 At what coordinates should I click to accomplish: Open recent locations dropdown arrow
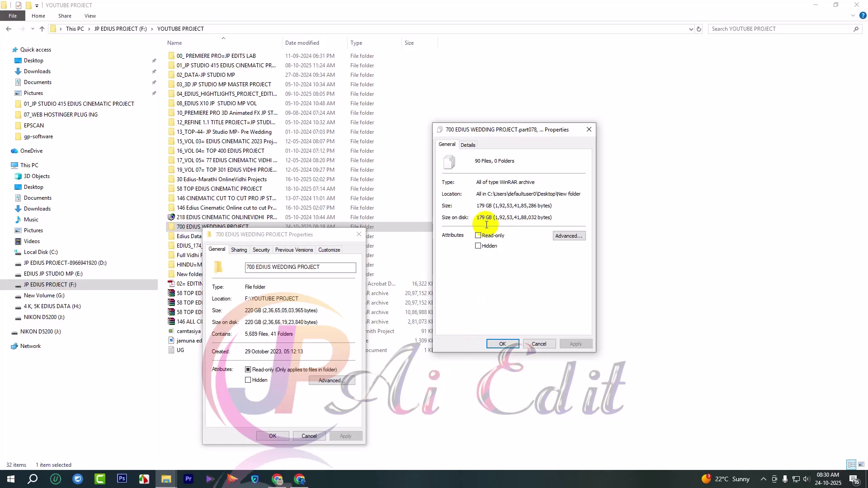point(33,29)
